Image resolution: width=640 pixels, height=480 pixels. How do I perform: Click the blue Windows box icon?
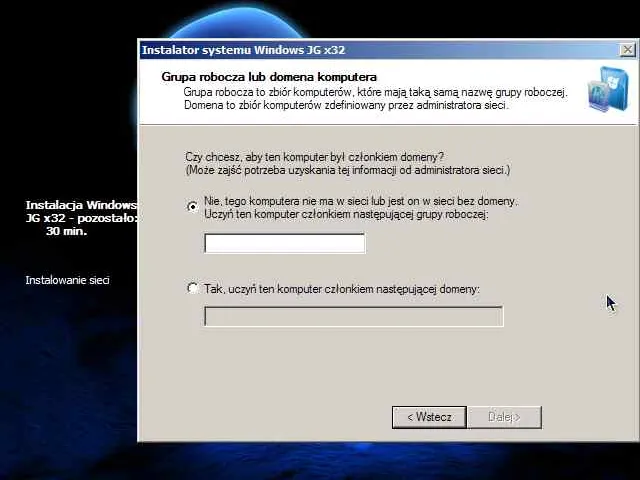pos(609,89)
